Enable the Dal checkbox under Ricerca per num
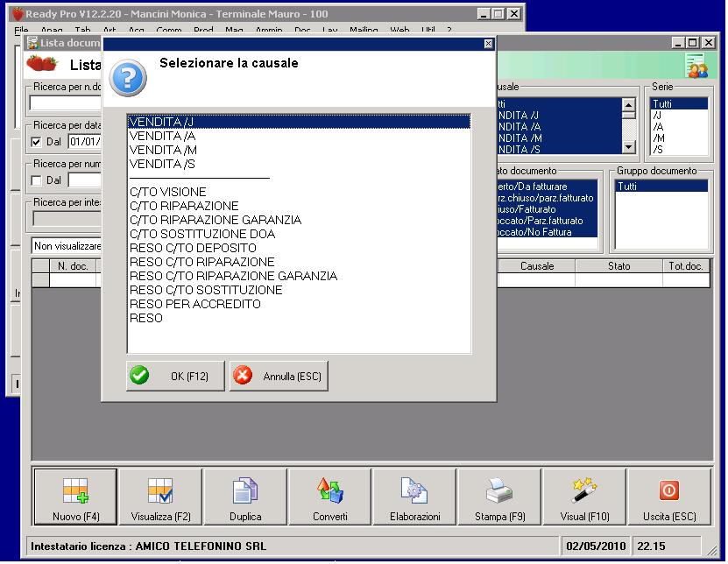728x564 pixels. point(36,180)
